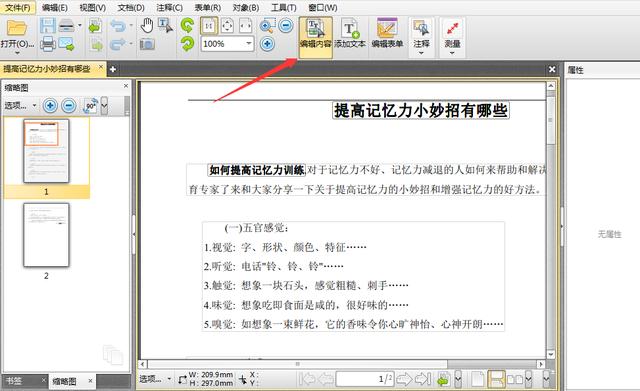Switch to single page layout

[x=478, y=379]
